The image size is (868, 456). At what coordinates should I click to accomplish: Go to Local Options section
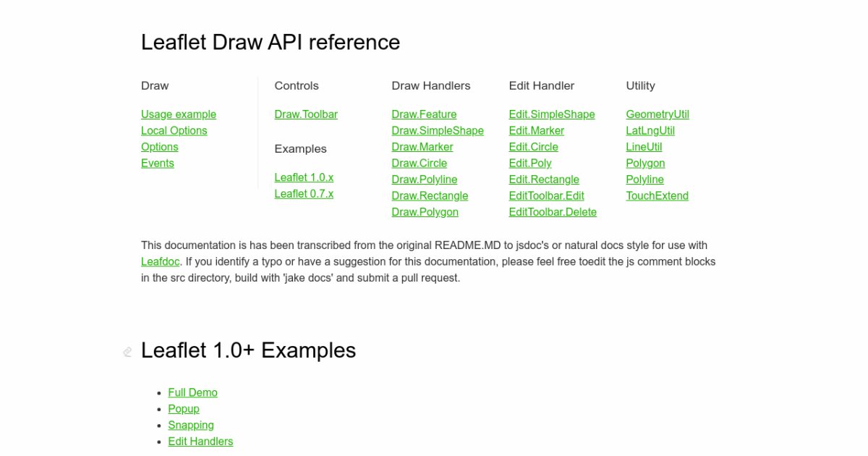[174, 130]
